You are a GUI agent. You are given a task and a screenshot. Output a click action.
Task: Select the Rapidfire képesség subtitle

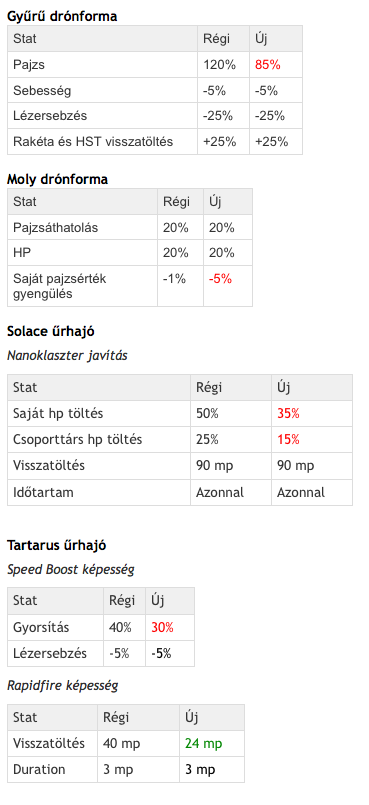click(x=63, y=685)
